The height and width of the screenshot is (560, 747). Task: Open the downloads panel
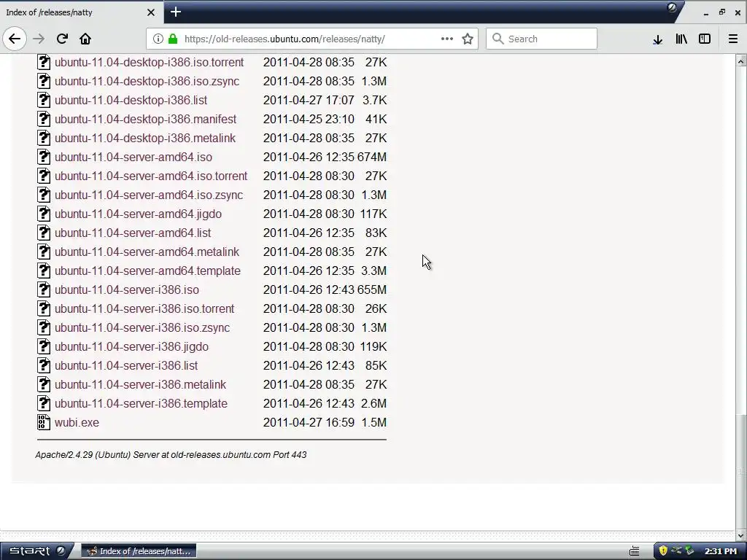click(x=657, y=39)
